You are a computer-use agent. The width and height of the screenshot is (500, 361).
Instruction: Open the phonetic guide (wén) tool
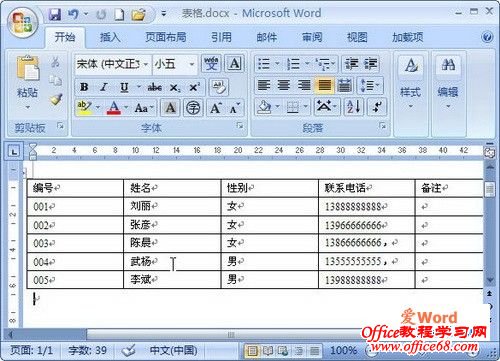[x=211, y=63]
